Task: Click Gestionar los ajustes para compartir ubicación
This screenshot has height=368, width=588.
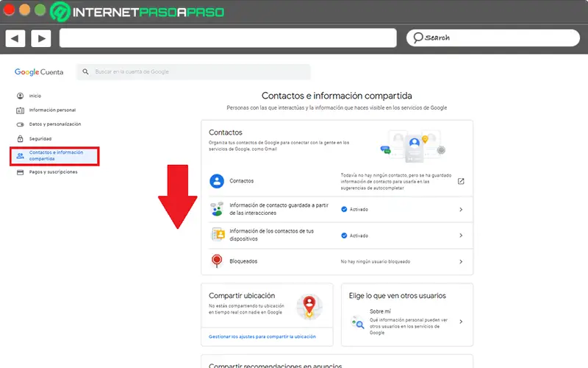Action: click(x=262, y=336)
